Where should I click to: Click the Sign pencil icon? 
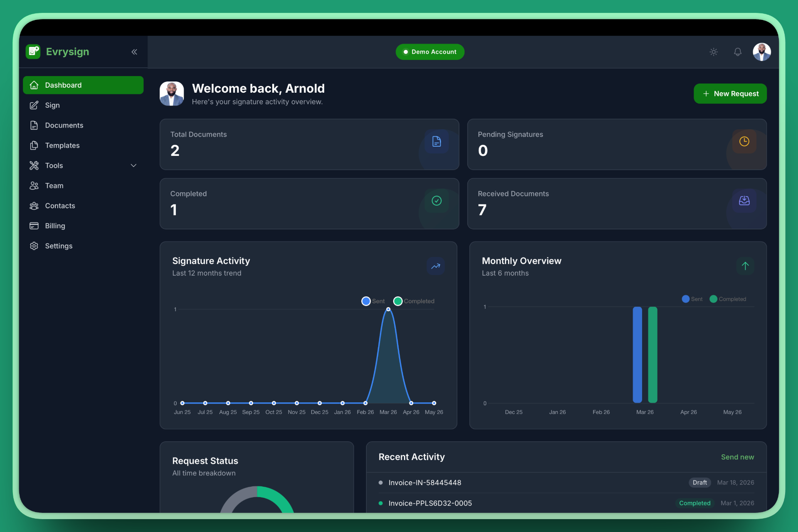pyautogui.click(x=34, y=105)
